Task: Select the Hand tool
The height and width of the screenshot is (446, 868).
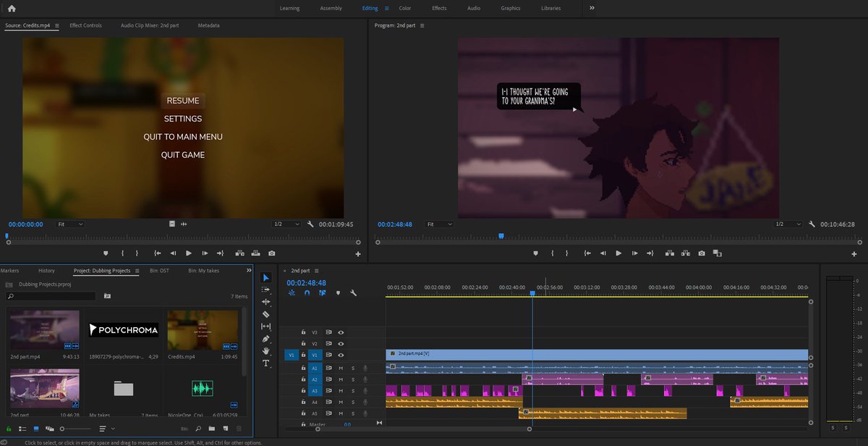Action: click(x=265, y=351)
